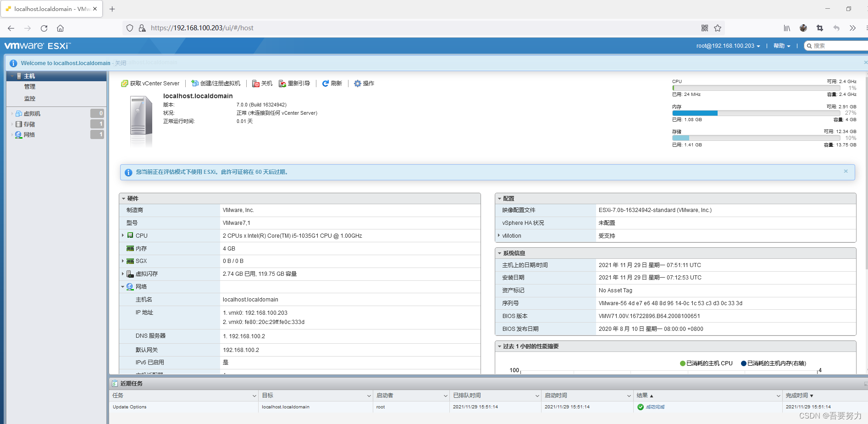Viewport: 868px width, 424px height.
Task: Click the welcome banner info icon
Action: (x=13, y=63)
